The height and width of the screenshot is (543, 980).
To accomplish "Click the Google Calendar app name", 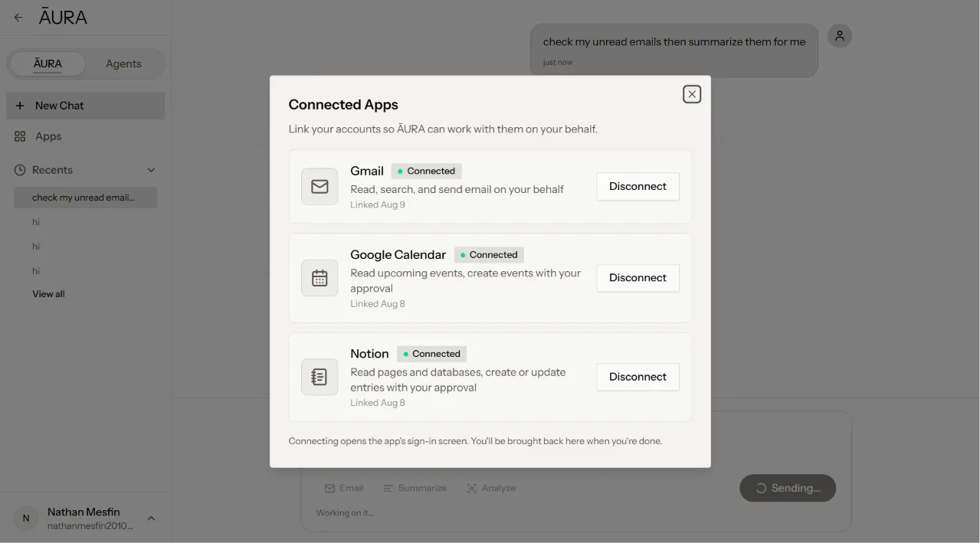I will 398,255.
